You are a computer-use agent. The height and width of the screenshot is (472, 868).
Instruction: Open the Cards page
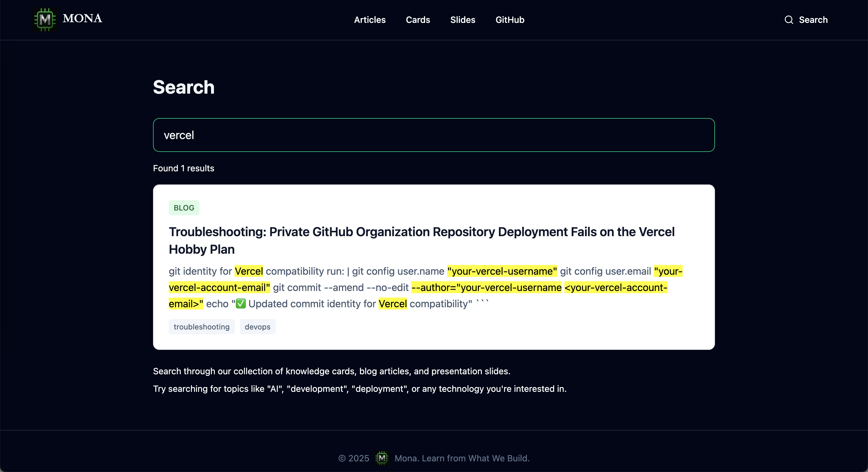pyautogui.click(x=418, y=20)
